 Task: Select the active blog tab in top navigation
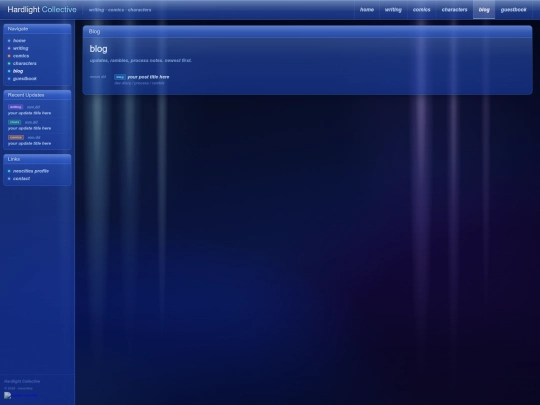[x=484, y=10]
